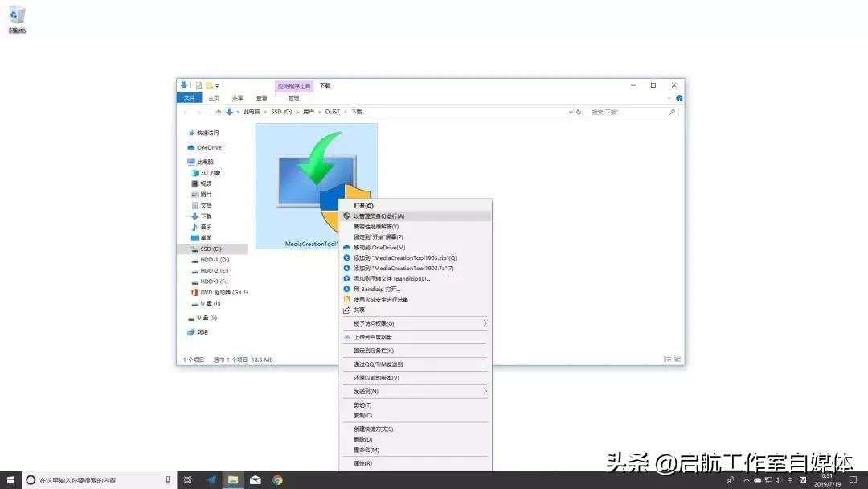Select OneDrive in the navigation pane
Viewport: 868px width, 489px height.
pyautogui.click(x=206, y=147)
